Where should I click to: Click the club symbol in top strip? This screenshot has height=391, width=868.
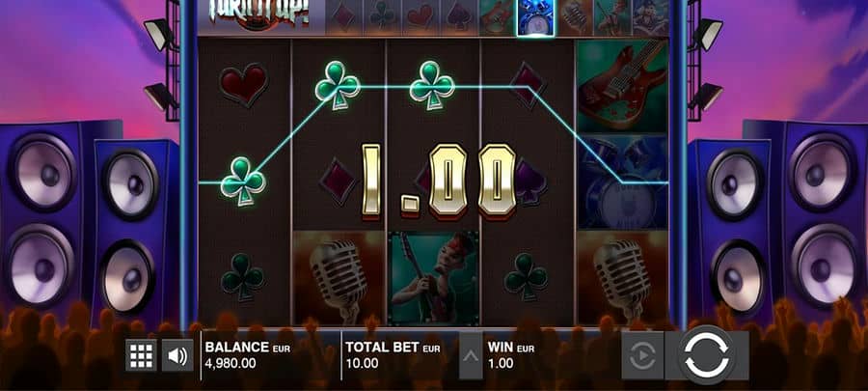pos(383,17)
